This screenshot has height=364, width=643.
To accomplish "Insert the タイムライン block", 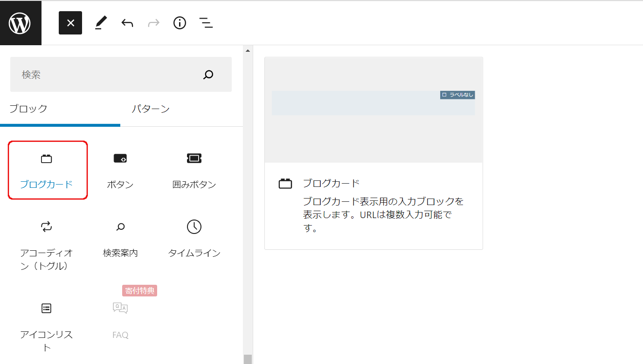I will 194,239.
